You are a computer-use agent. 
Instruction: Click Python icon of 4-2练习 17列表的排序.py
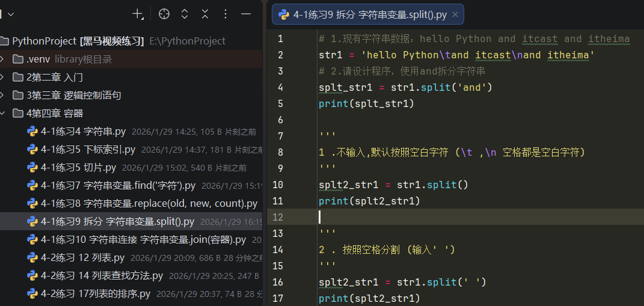click(x=32, y=294)
